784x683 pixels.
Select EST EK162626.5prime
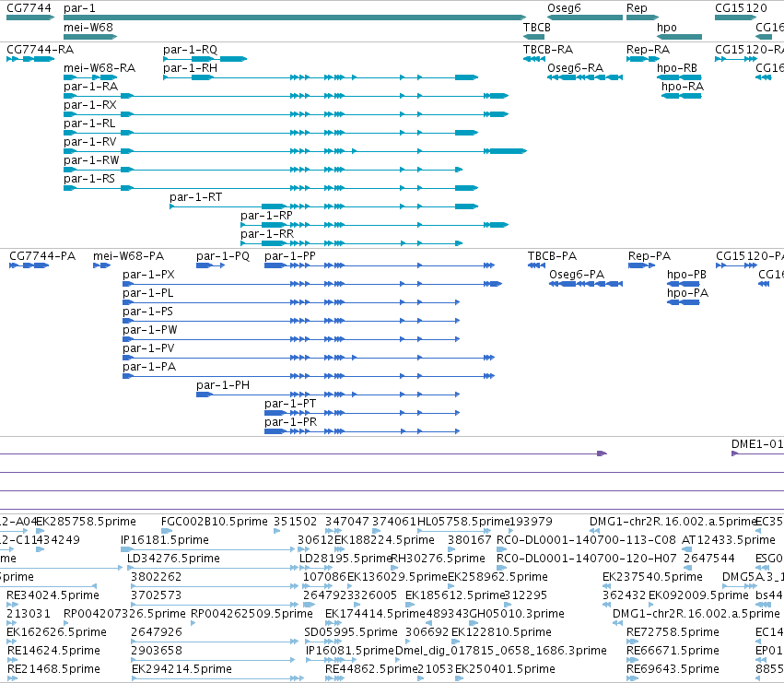pos(56,632)
